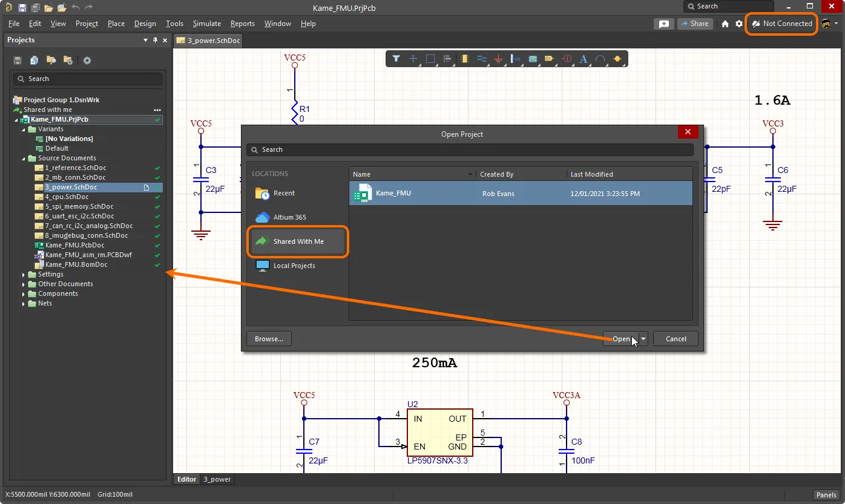This screenshot has width=845, height=504.
Task: Collapse the Kame_FMU.PrjPcb project node
Action: [x=16, y=120]
